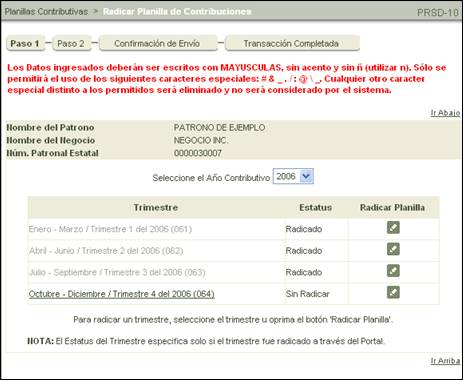Jump down using the Ir Abajo link
463x380 pixels.
pos(445,113)
